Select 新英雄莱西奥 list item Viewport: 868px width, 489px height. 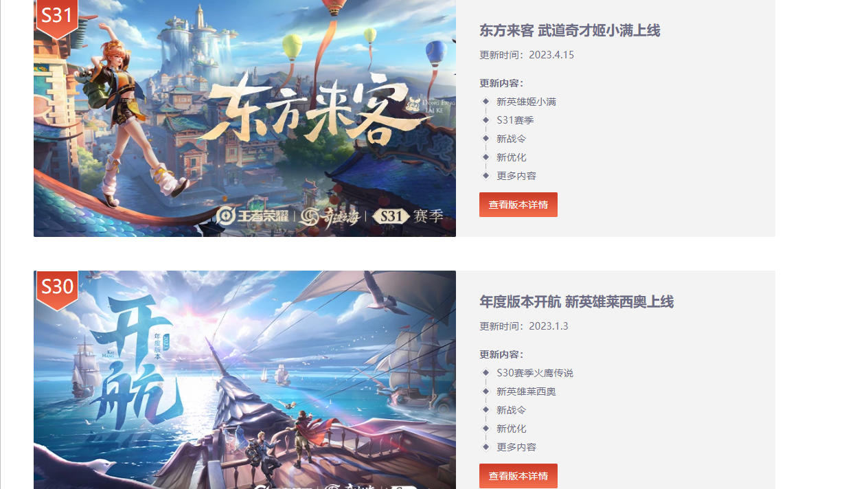point(526,391)
